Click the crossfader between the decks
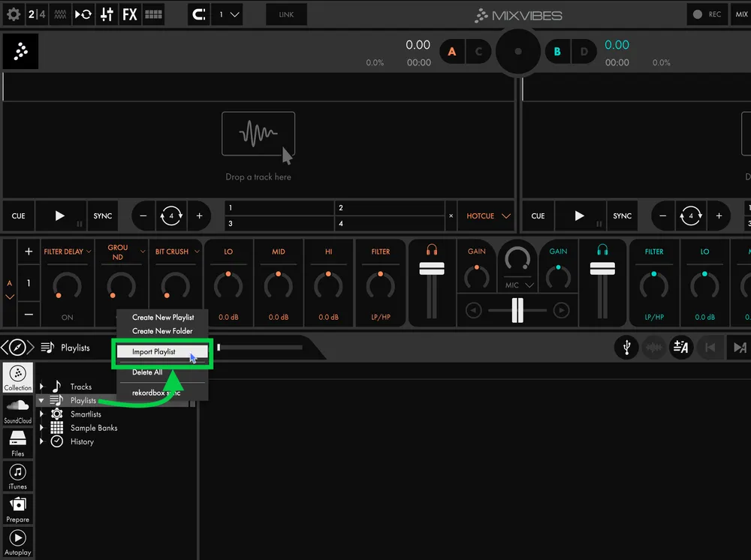Image resolution: width=751 pixels, height=560 pixels. pos(517,310)
